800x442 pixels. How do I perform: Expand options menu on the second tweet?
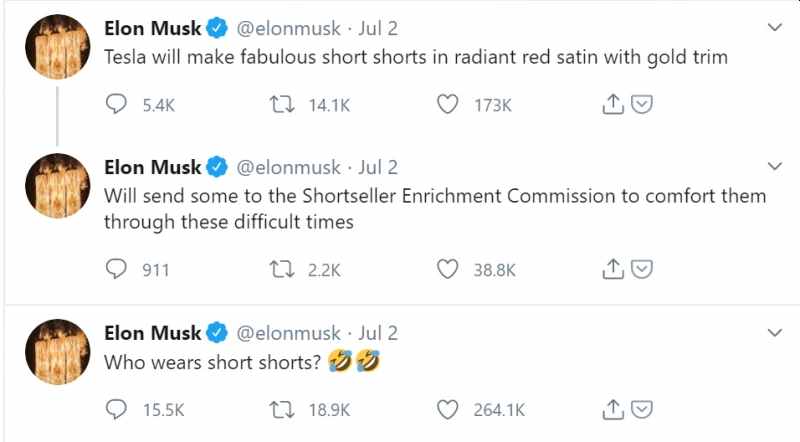[x=774, y=166]
